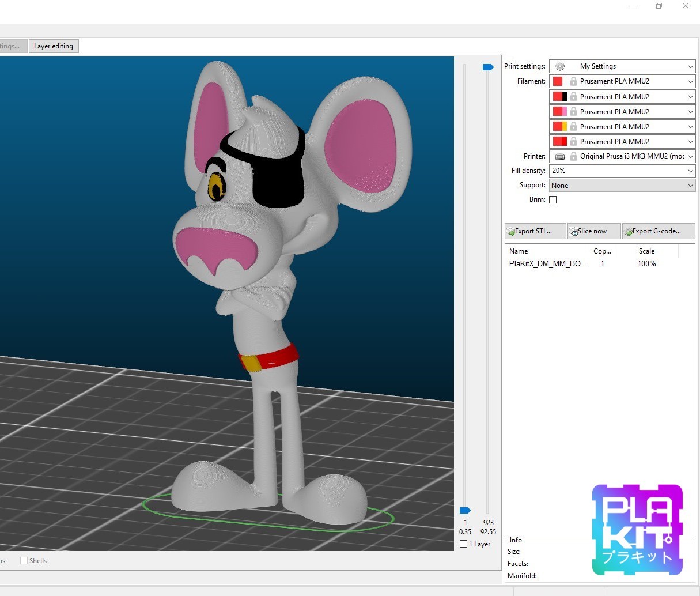The width and height of the screenshot is (700, 596).
Task: Click the red color swatch of the first filament
Action: point(558,81)
